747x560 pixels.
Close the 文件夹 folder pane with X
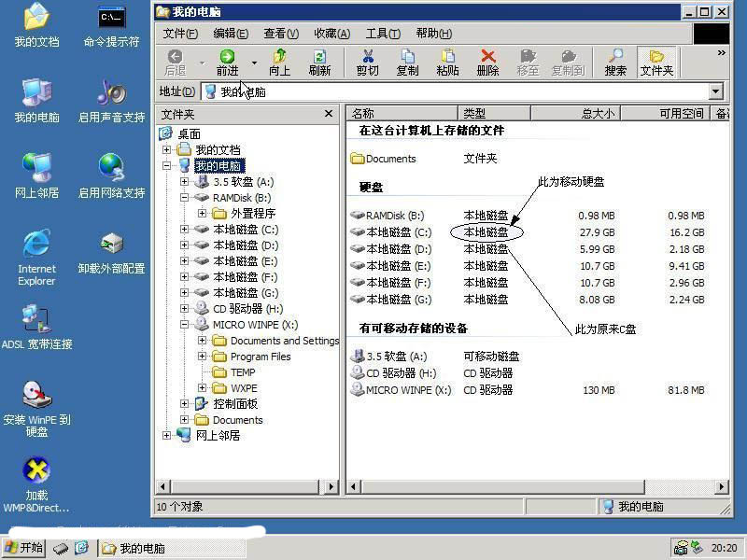pyautogui.click(x=329, y=114)
